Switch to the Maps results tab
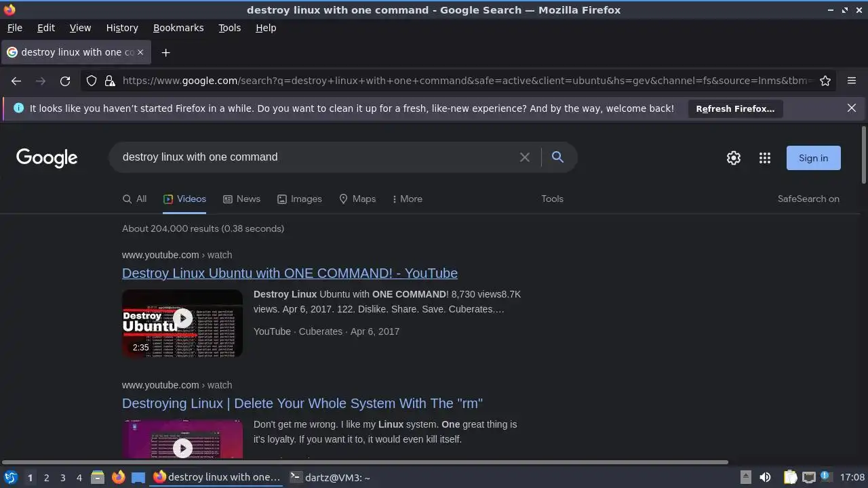868x488 pixels. (357, 199)
